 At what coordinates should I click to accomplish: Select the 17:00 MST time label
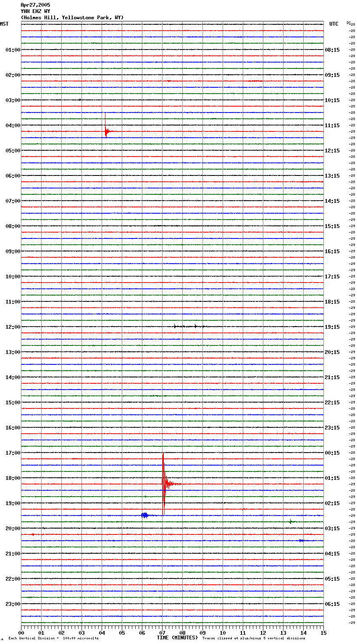coord(13,453)
